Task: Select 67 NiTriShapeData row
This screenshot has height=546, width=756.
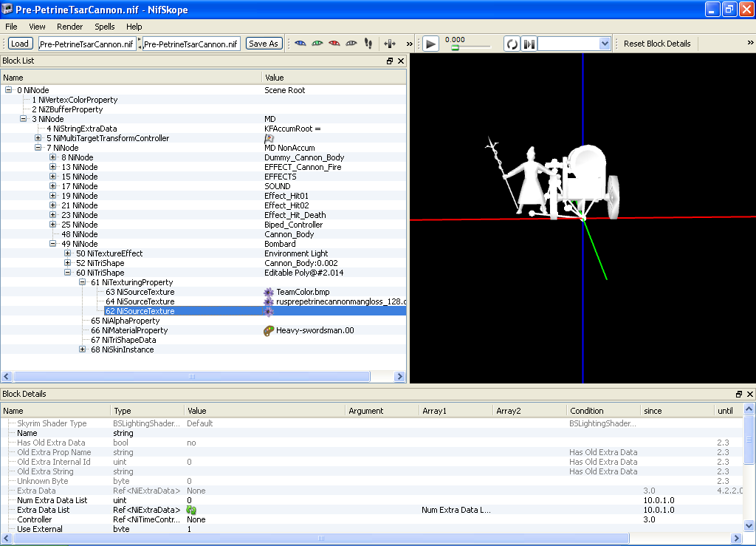Action: click(x=203, y=341)
